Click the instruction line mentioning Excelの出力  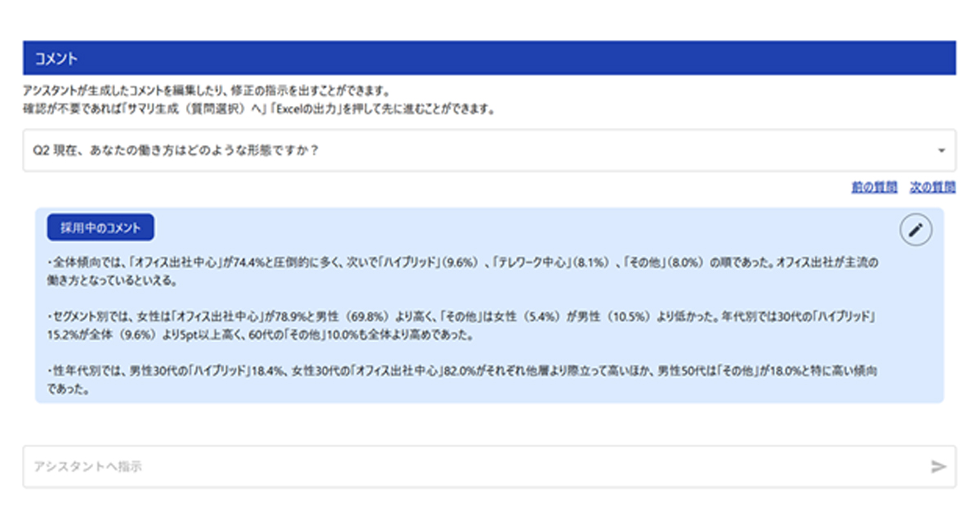click(x=259, y=109)
